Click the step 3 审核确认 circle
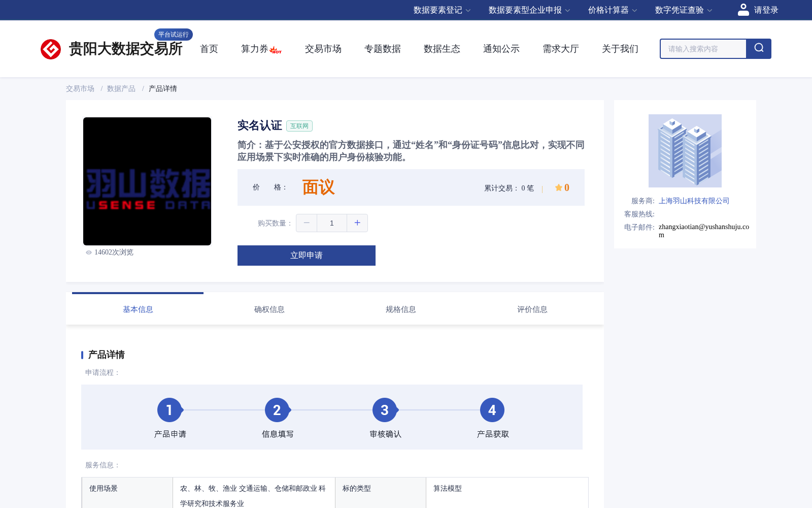This screenshot has height=508, width=812. tap(385, 410)
